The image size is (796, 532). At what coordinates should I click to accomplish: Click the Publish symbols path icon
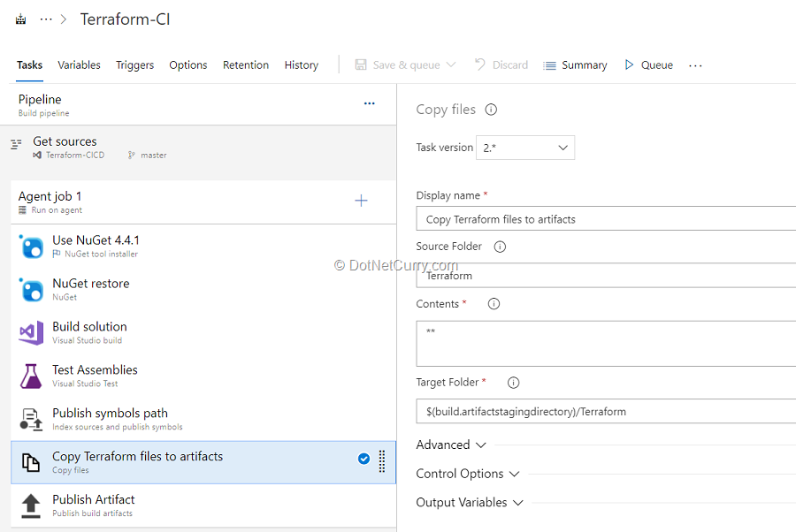[x=32, y=420]
